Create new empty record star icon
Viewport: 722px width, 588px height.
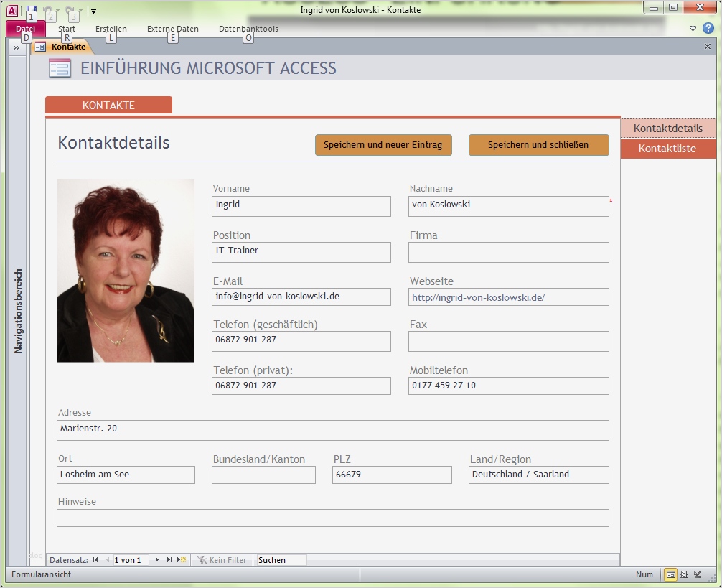coord(182,560)
